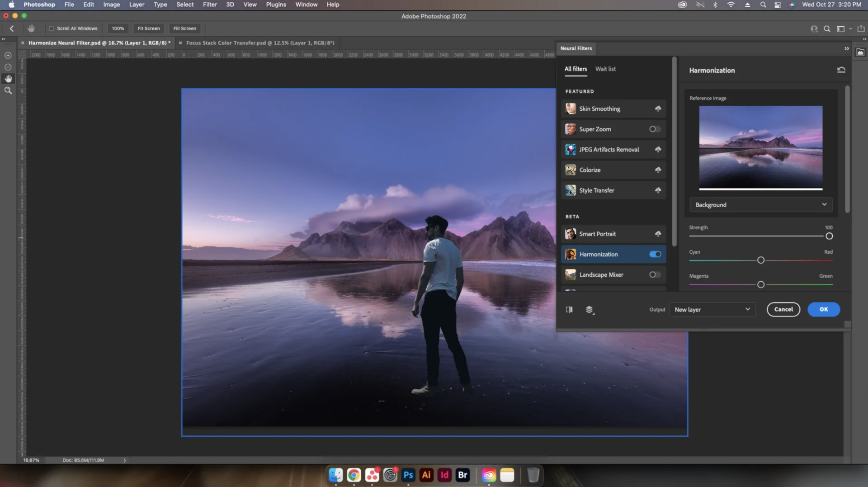This screenshot has width=868, height=487.
Task: Adjust the Cyan-Red slider handle
Action: click(761, 260)
